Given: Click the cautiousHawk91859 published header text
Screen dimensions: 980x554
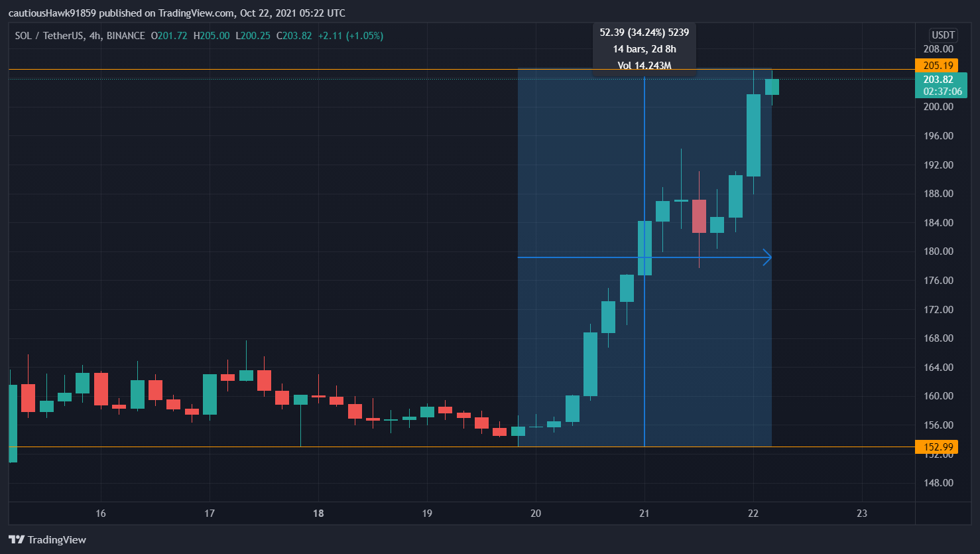Looking at the screenshot, I should (x=176, y=13).
